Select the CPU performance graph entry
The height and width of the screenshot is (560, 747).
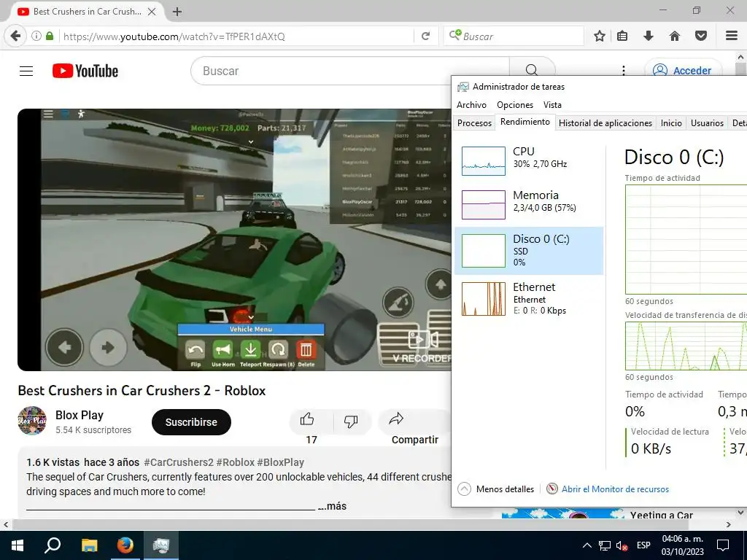click(529, 160)
